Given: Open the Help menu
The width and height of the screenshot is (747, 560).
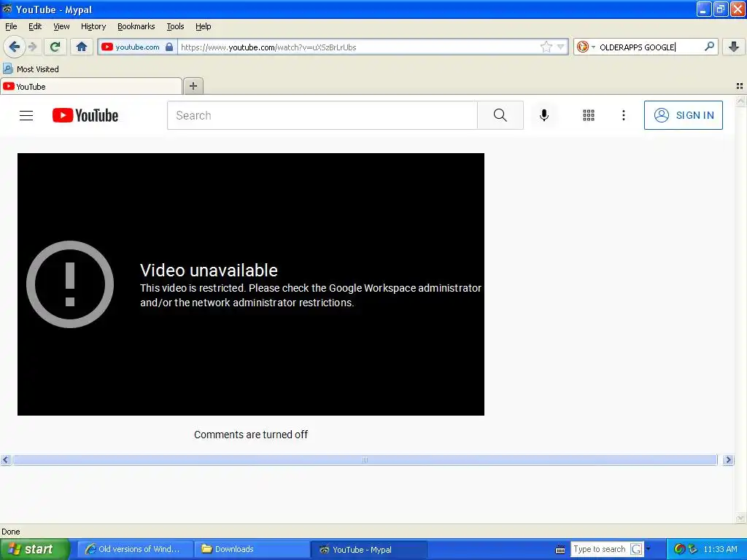Looking at the screenshot, I should point(204,26).
